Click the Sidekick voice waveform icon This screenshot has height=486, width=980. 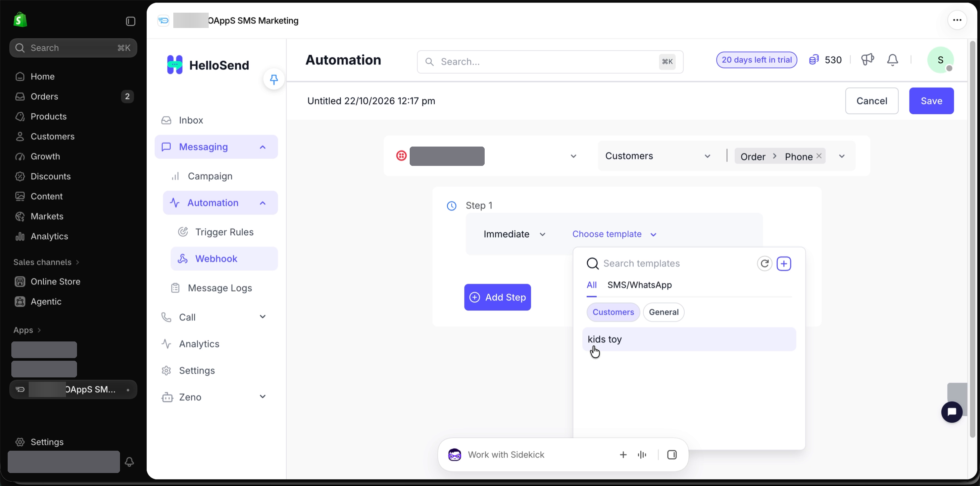pos(642,454)
